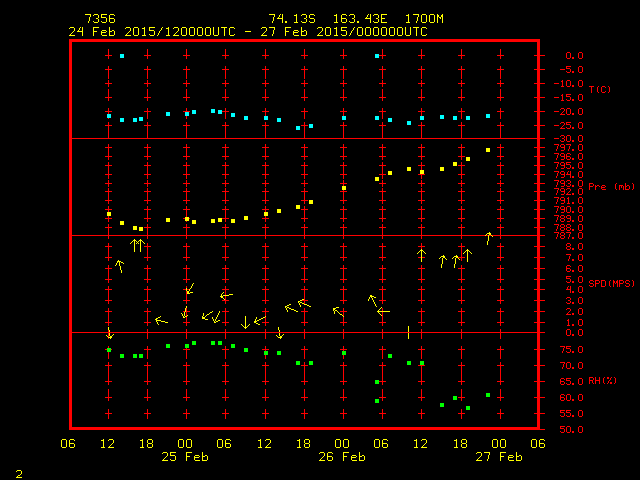The width and height of the screenshot is (640, 480).
Task: Click the lowest green humidity point
Action: point(468,408)
